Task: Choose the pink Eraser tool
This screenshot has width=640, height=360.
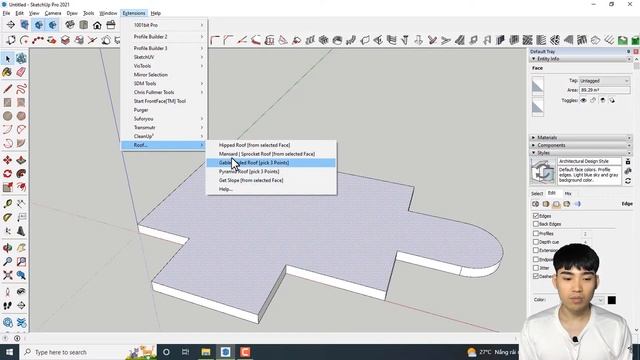Action: pos(21,73)
